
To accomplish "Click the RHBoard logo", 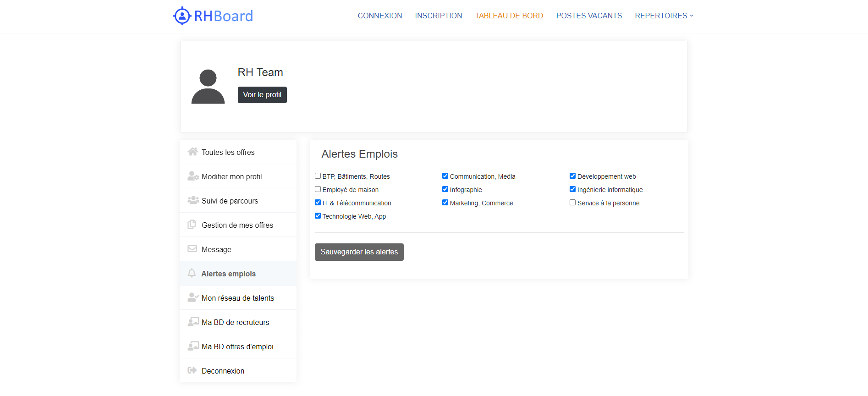I will coord(213,16).
